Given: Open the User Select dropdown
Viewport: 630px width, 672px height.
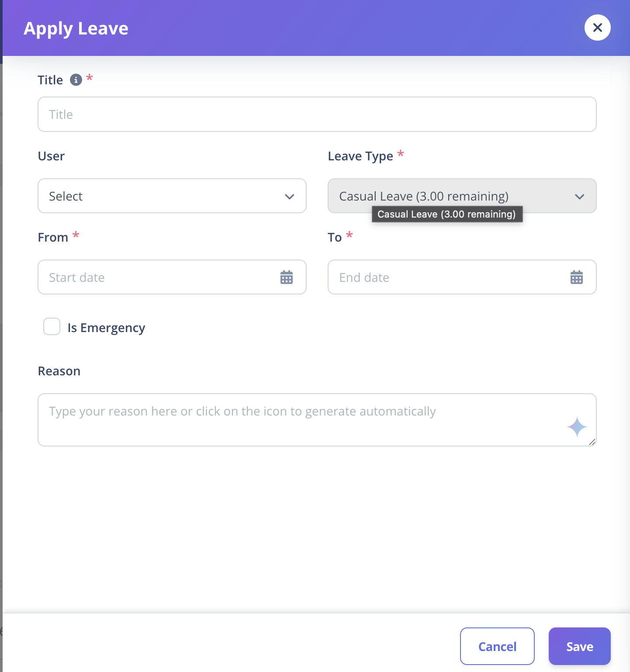Looking at the screenshot, I should click(x=172, y=196).
